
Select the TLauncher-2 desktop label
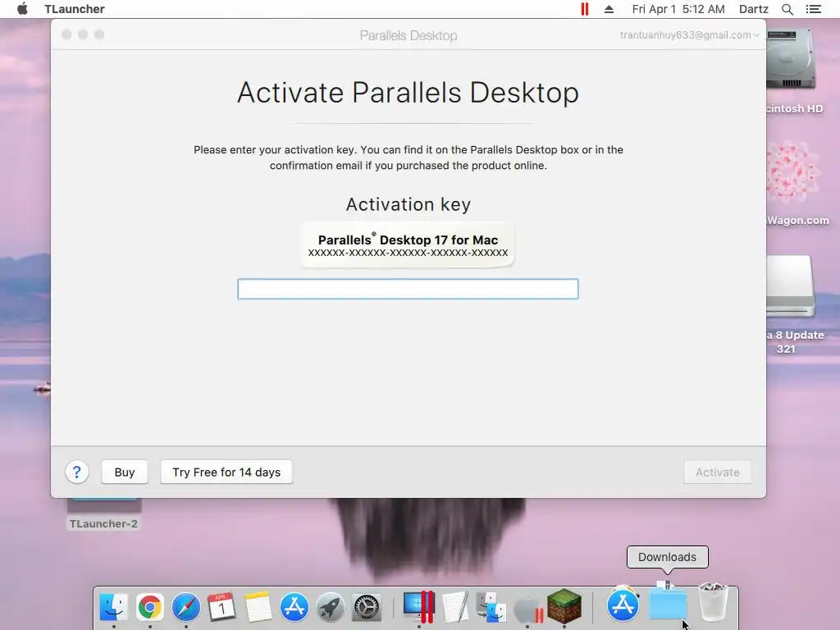[x=103, y=523]
